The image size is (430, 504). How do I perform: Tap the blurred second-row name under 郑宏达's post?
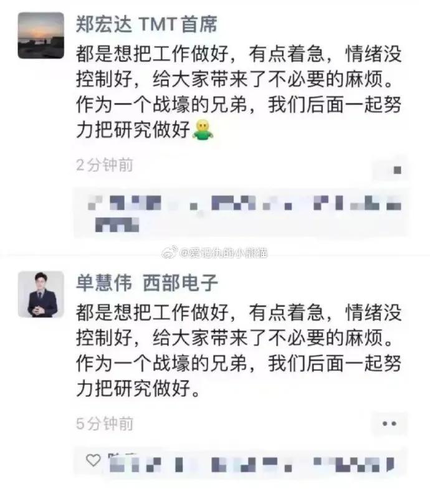(x=117, y=224)
